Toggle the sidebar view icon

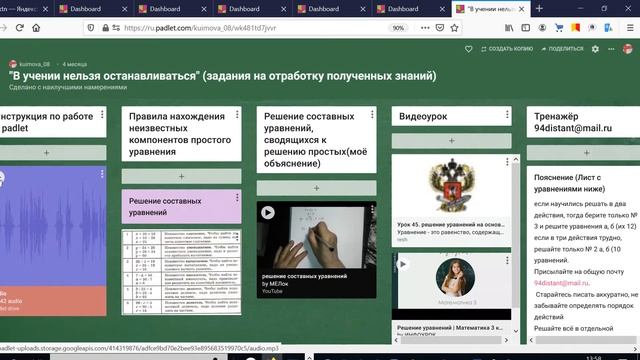[526, 28]
